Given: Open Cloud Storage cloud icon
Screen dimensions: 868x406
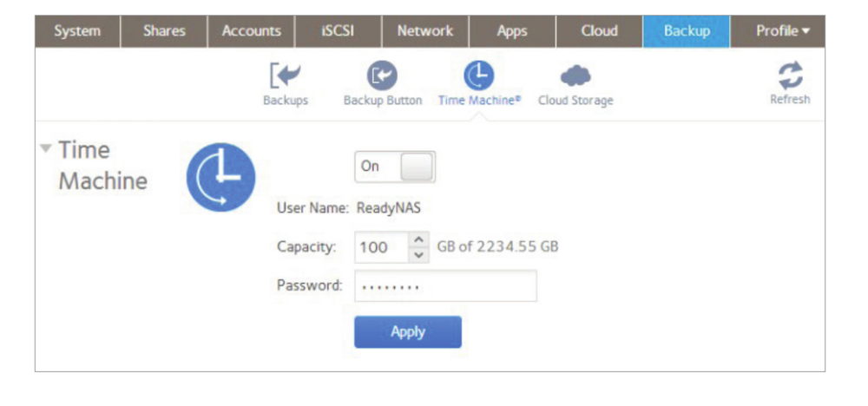Looking at the screenshot, I should click(575, 77).
